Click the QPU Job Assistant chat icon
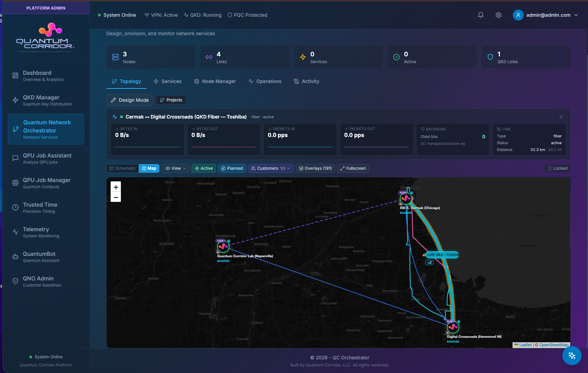 tap(15, 158)
